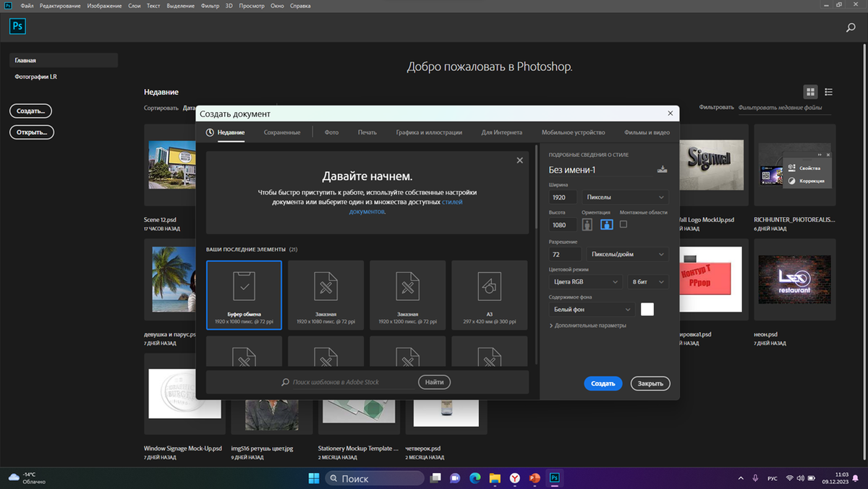Open неон.psd restaurant thumbnail
The image size is (868, 489).
[794, 279]
